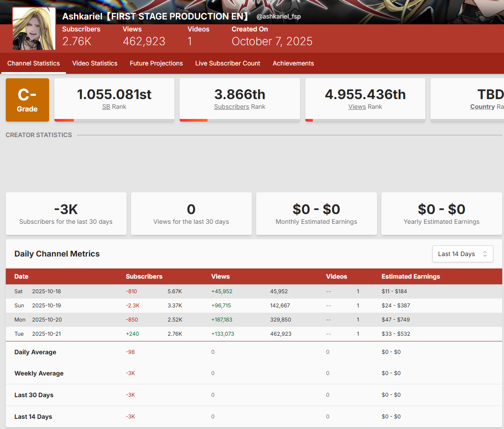Image resolution: width=504 pixels, height=429 pixels.
Task: Click the Yearly Estimated Earnings card
Action: (442, 214)
